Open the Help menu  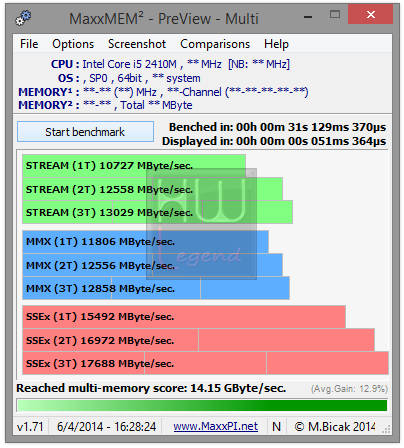click(x=276, y=44)
